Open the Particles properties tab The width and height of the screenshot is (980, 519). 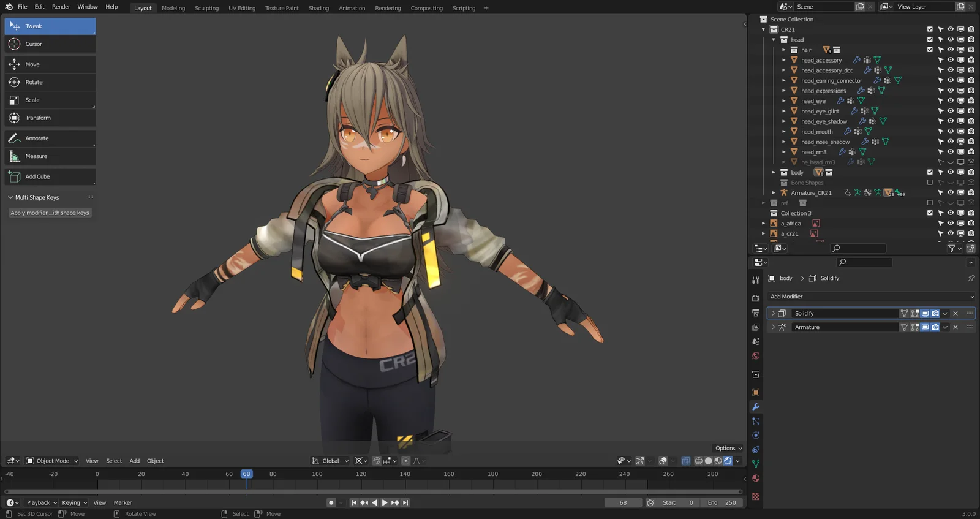756,421
